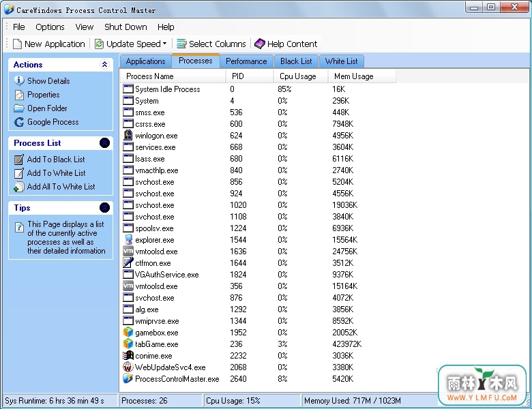The image size is (532, 409).
Task: Click the Show Details link
Action: click(48, 81)
